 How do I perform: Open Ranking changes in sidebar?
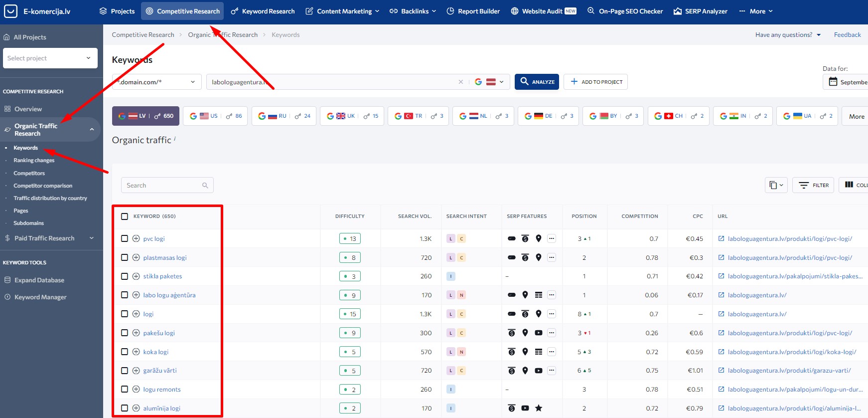pos(34,161)
